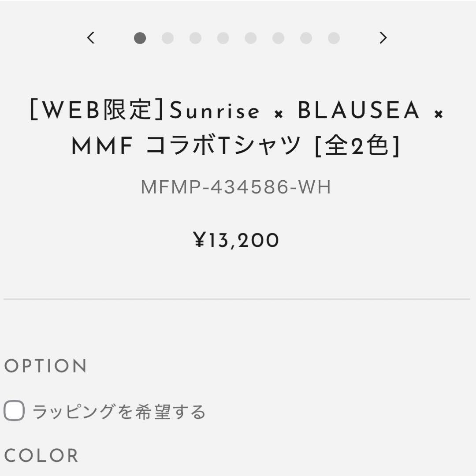The height and width of the screenshot is (476, 476).
Task: Enable the ラッピングを希望する gift wrapping checkbox
Action: pos(13,411)
